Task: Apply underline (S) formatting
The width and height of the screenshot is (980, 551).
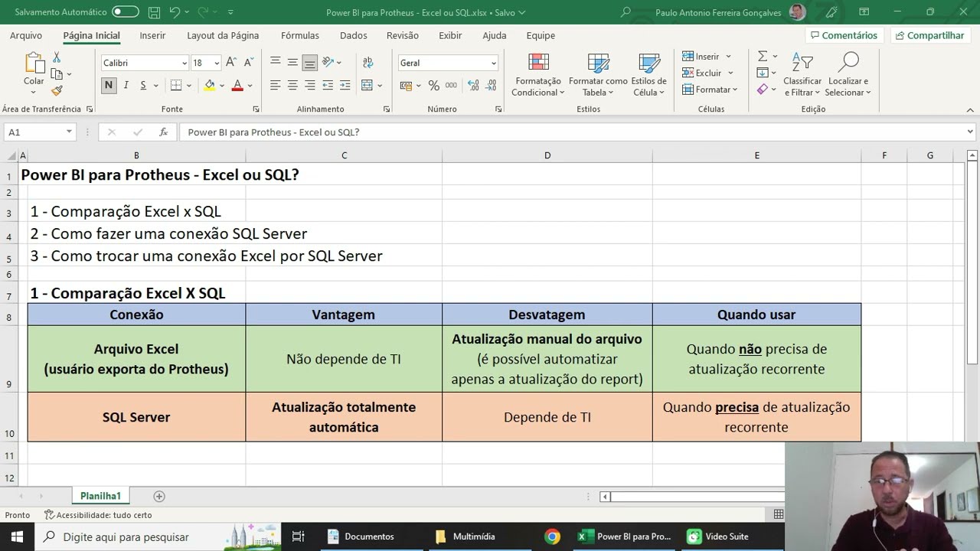Action: click(x=143, y=86)
